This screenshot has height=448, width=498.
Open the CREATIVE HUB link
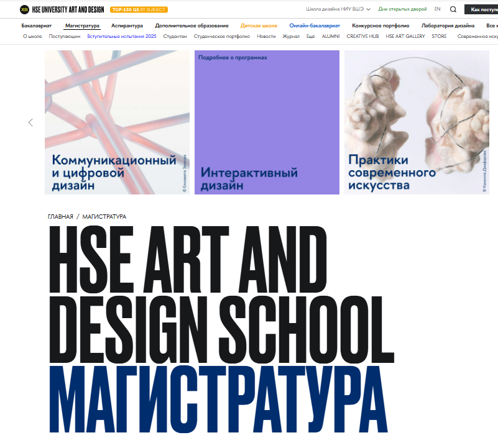[x=362, y=37]
